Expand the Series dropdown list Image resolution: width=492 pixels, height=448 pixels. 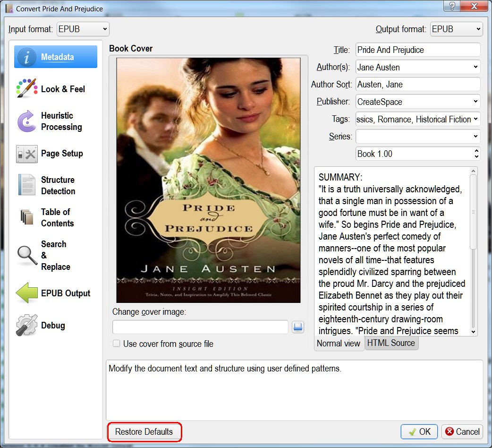[475, 136]
